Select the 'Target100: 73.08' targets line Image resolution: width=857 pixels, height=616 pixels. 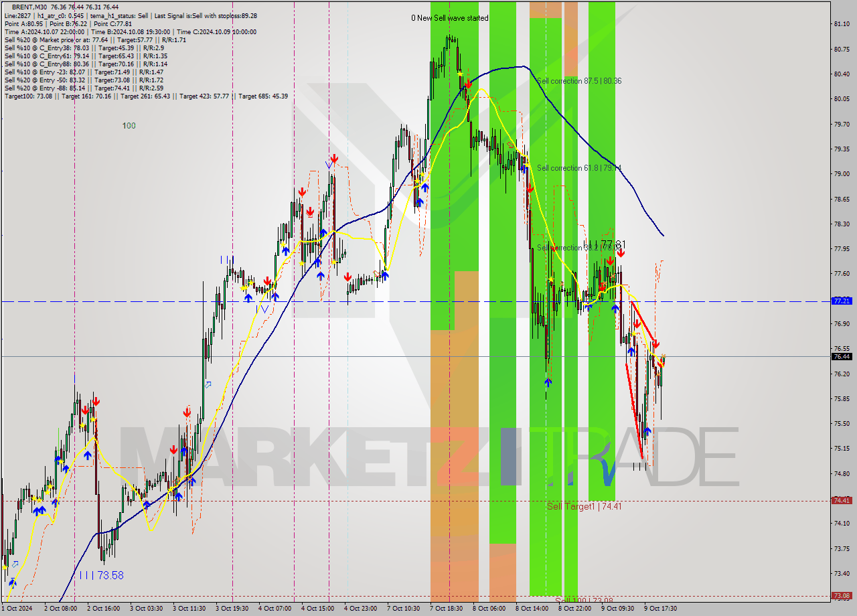point(146,96)
